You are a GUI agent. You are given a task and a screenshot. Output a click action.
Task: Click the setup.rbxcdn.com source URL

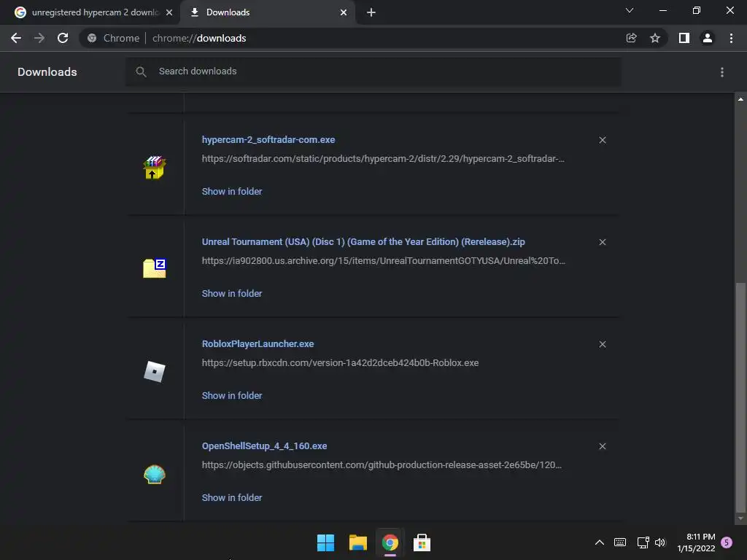(340, 363)
